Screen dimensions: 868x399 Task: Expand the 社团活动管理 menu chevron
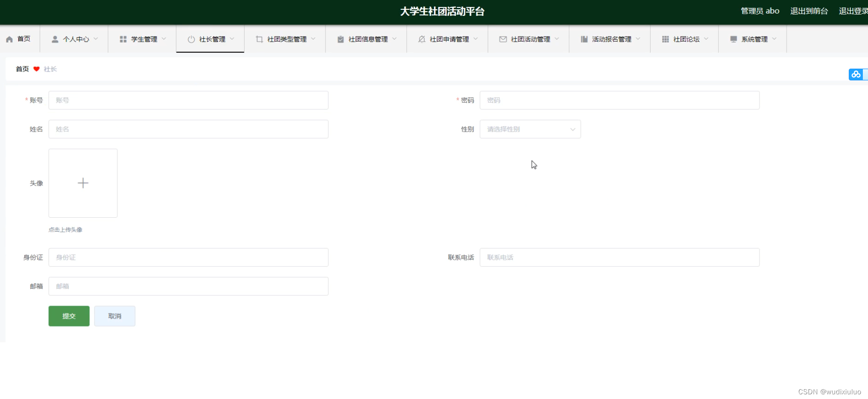[557, 39]
